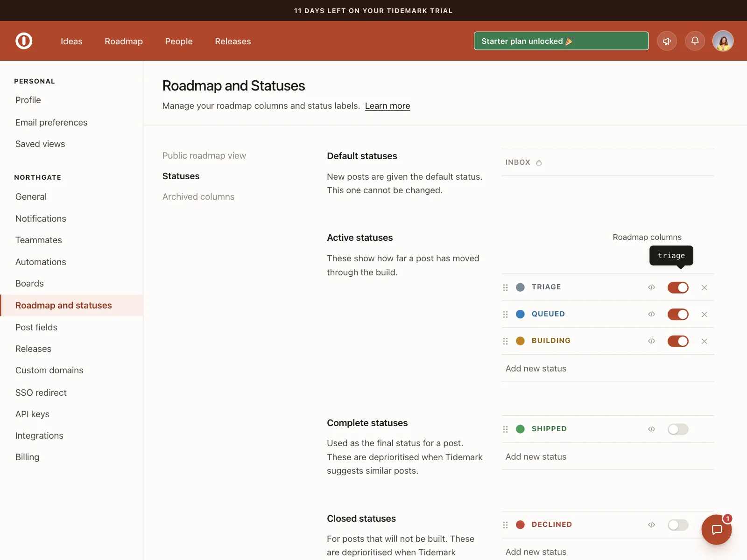The image size is (747, 560).
Task: Pick the green SHIPPED color dot
Action: tap(520, 429)
